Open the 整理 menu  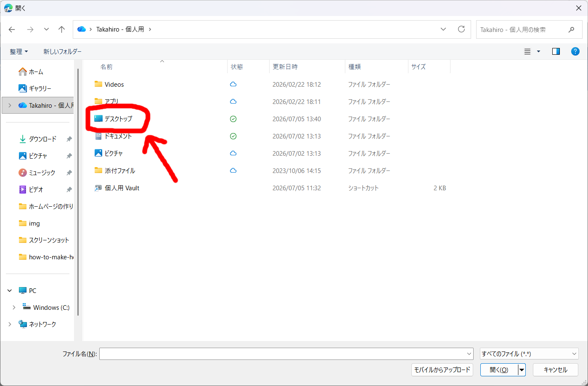(x=19, y=51)
